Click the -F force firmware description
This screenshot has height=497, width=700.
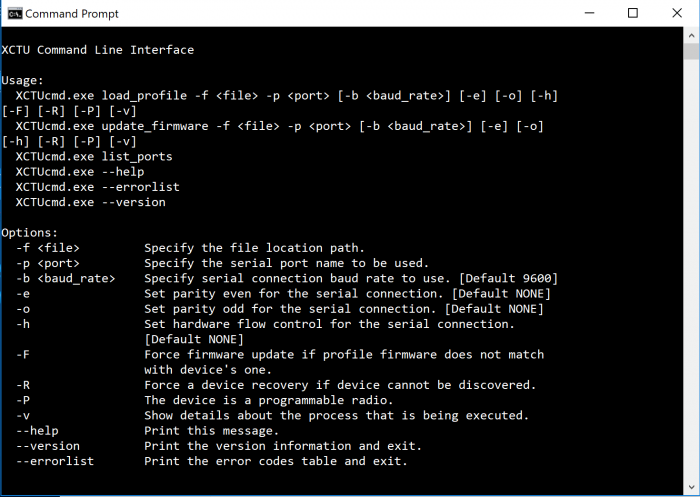click(x=344, y=362)
